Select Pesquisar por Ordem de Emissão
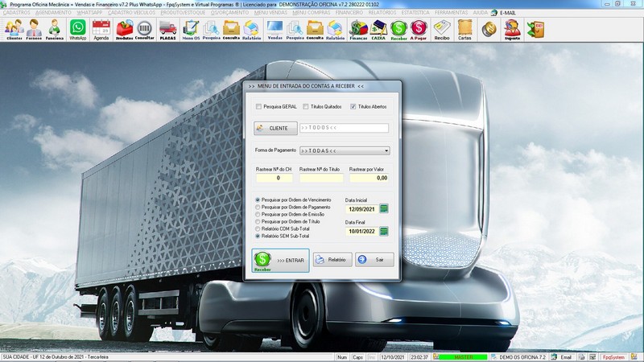 (x=258, y=214)
